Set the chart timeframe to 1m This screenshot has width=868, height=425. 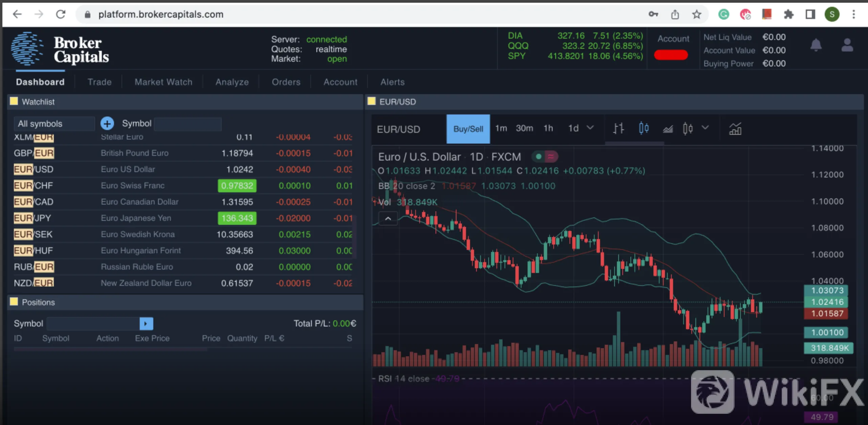(x=501, y=128)
